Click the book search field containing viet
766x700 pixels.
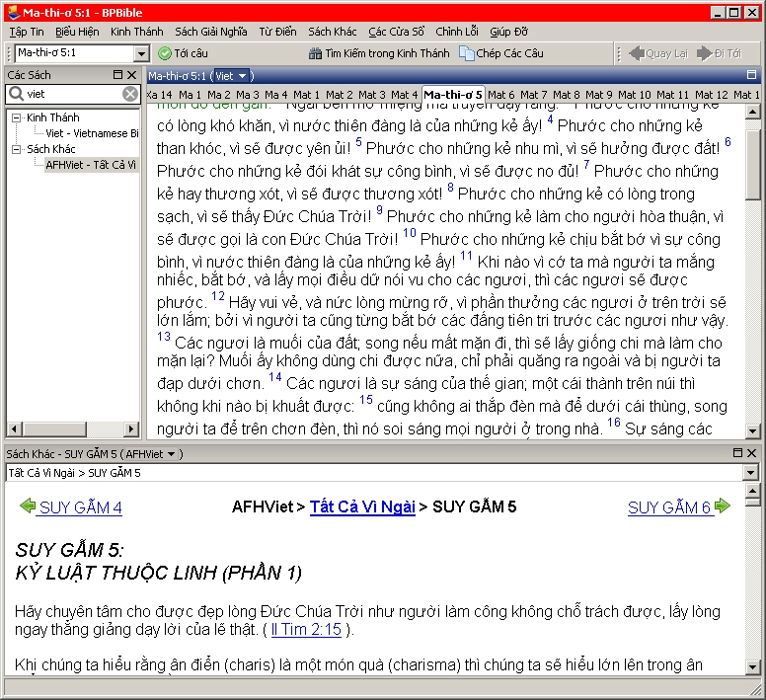click(73, 94)
